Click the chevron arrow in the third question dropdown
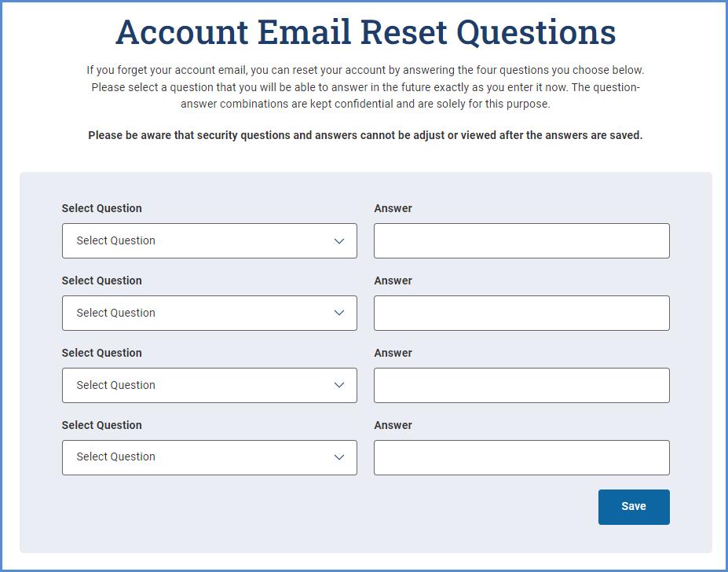The width and height of the screenshot is (728, 572). tap(339, 385)
